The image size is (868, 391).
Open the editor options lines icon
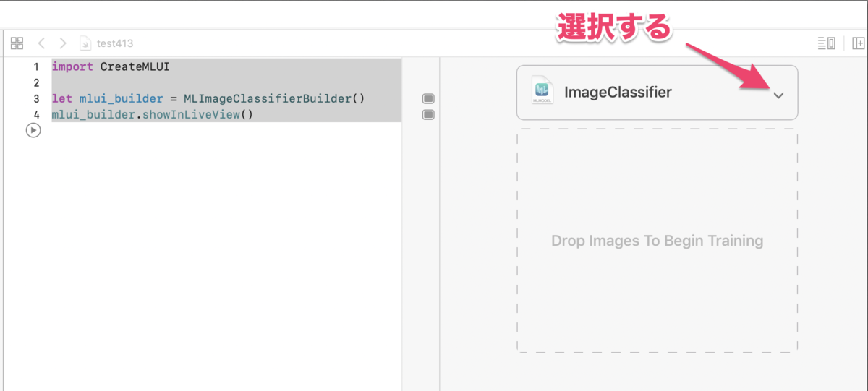(826, 43)
